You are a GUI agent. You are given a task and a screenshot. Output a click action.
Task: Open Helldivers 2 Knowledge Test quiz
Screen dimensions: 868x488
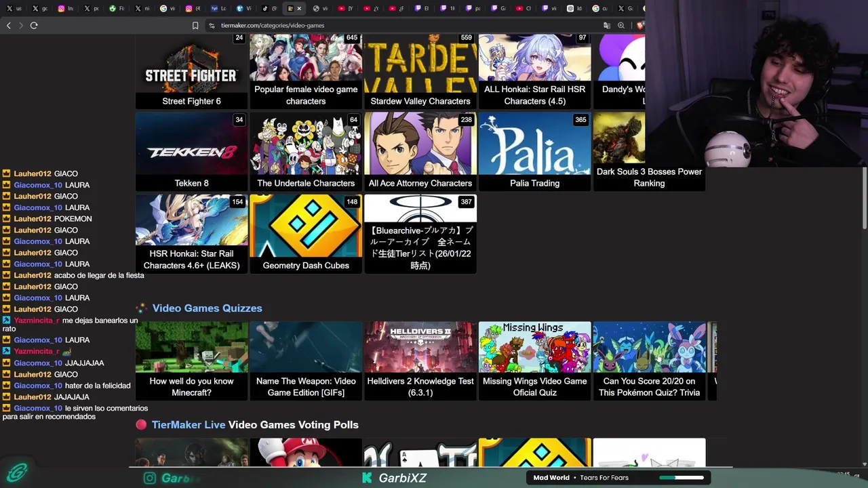[420, 361]
